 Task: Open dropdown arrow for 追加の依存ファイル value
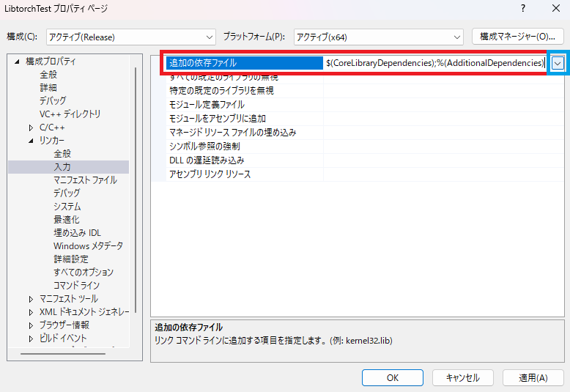(558, 64)
